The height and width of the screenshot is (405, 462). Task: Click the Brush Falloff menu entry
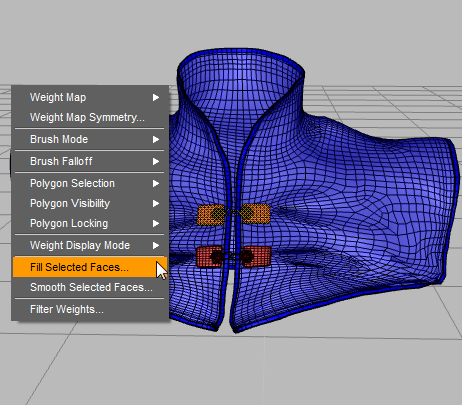(x=90, y=161)
